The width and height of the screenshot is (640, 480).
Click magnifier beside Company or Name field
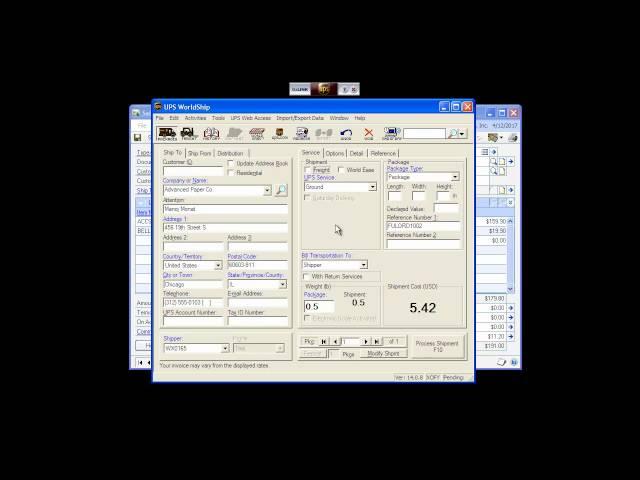[x=281, y=190]
